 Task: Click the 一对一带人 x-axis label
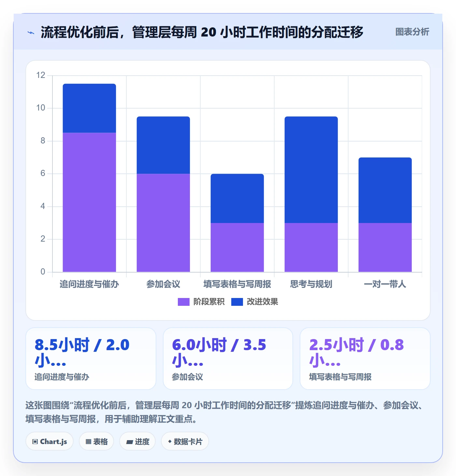point(385,284)
